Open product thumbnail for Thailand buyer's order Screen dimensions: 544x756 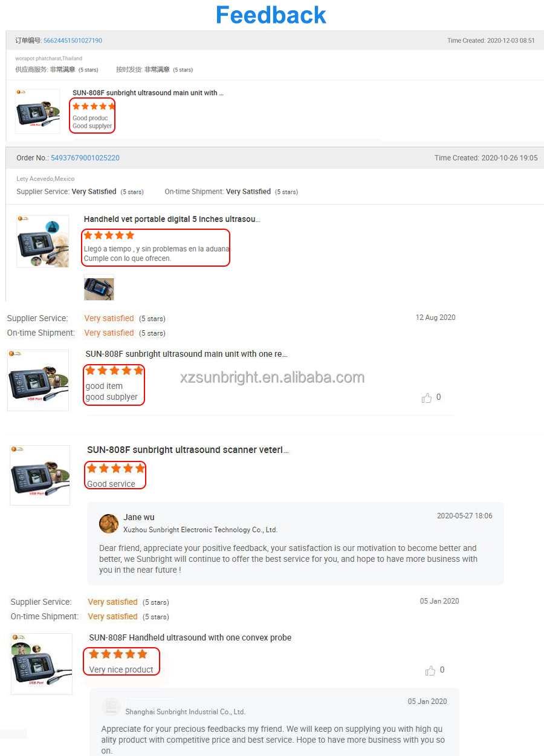(37, 111)
